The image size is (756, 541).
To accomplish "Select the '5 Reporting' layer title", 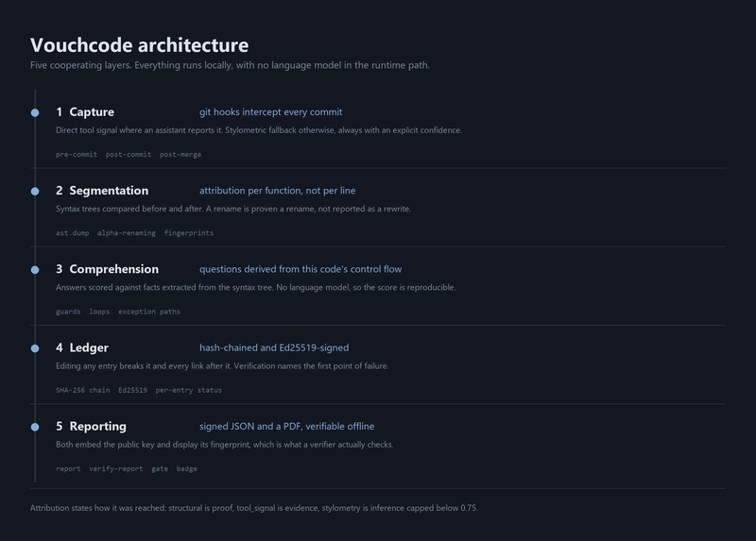I will pos(91,426).
